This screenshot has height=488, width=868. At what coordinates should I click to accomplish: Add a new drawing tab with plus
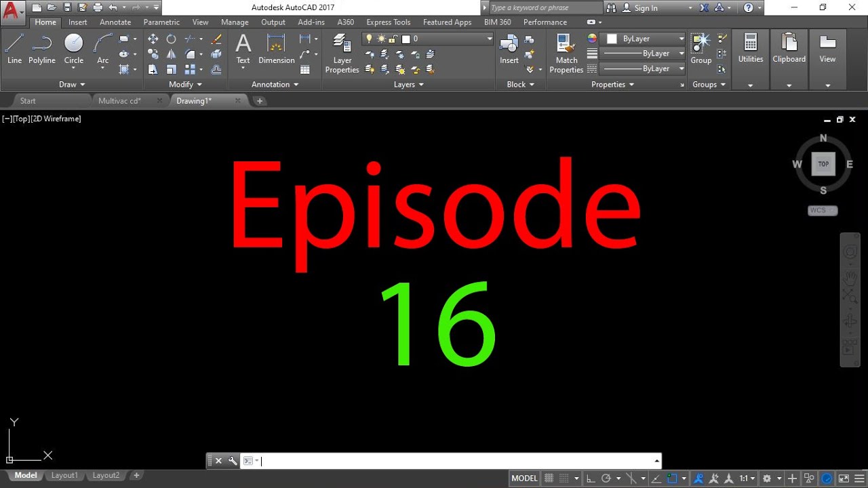pos(259,101)
